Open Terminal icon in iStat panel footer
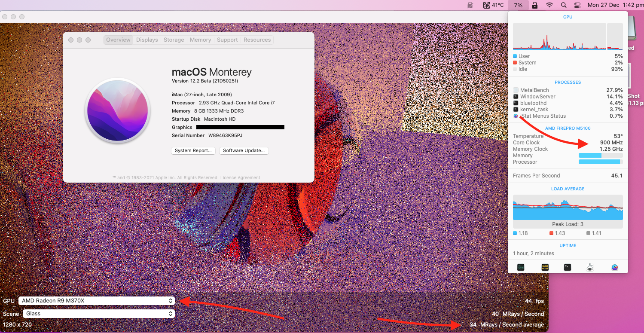 tap(568, 267)
